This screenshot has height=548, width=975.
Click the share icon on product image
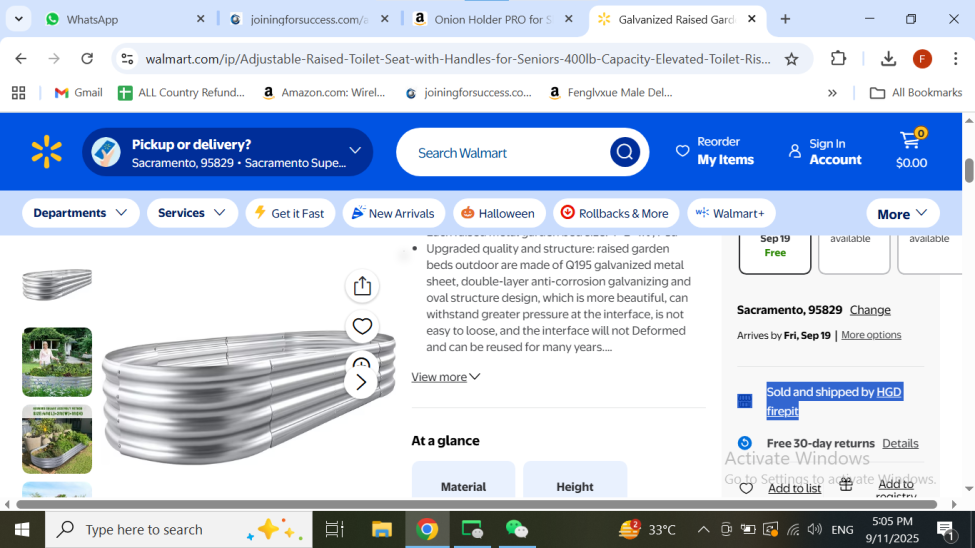tap(362, 286)
